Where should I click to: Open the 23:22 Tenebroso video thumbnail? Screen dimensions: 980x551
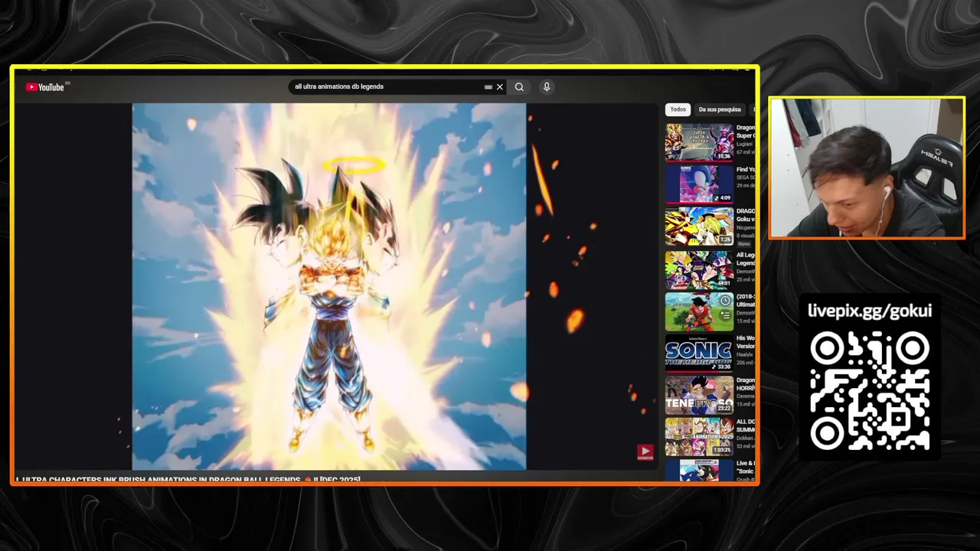pyautogui.click(x=699, y=395)
